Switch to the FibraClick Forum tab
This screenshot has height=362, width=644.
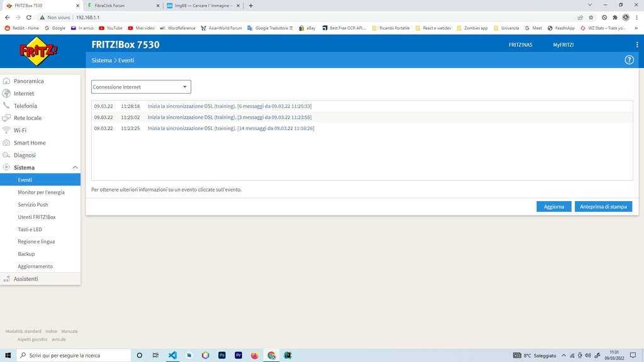[119, 6]
